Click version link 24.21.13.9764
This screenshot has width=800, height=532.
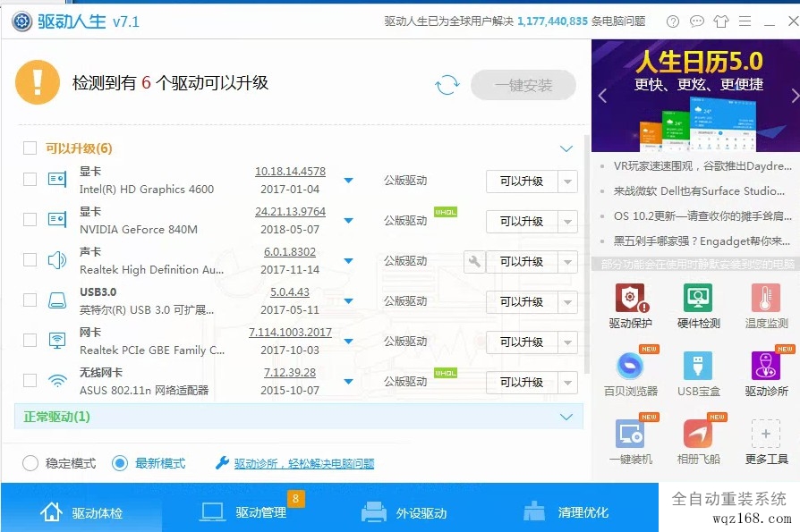coord(290,212)
